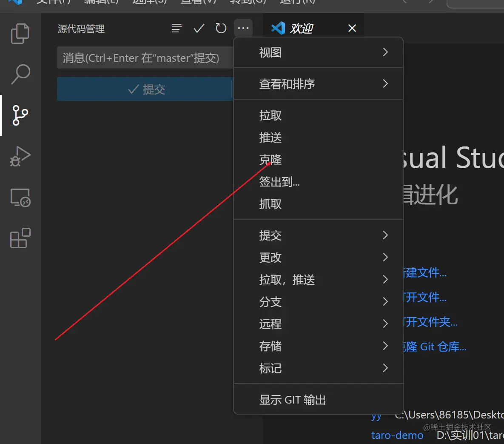Select 显示 GIT 输出 menu entry
504x444 pixels.
[x=292, y=399]
